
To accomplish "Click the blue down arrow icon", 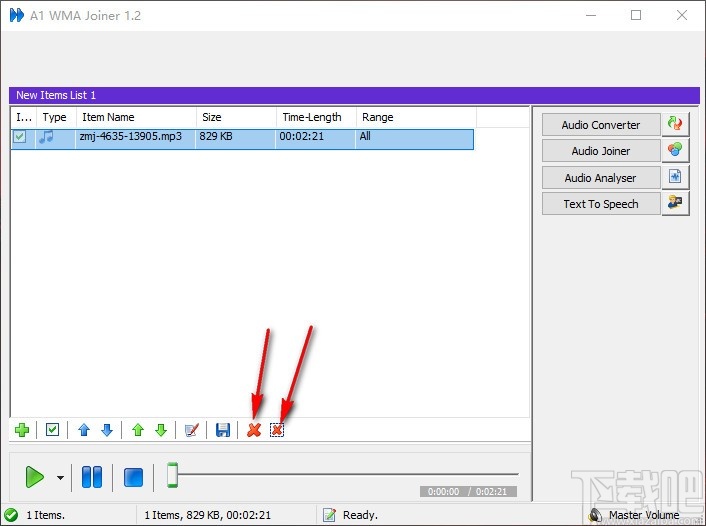I will 107,430.
